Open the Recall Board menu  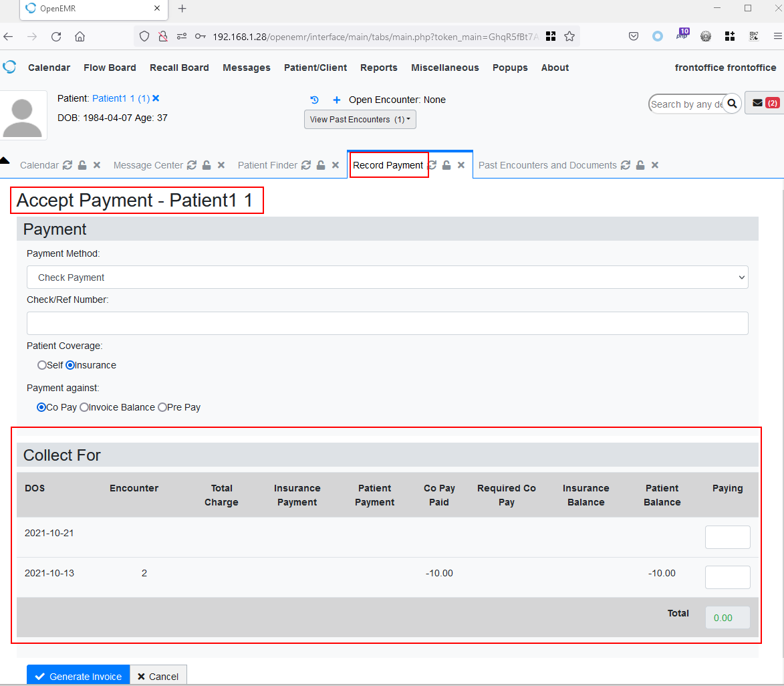point(179,68)
